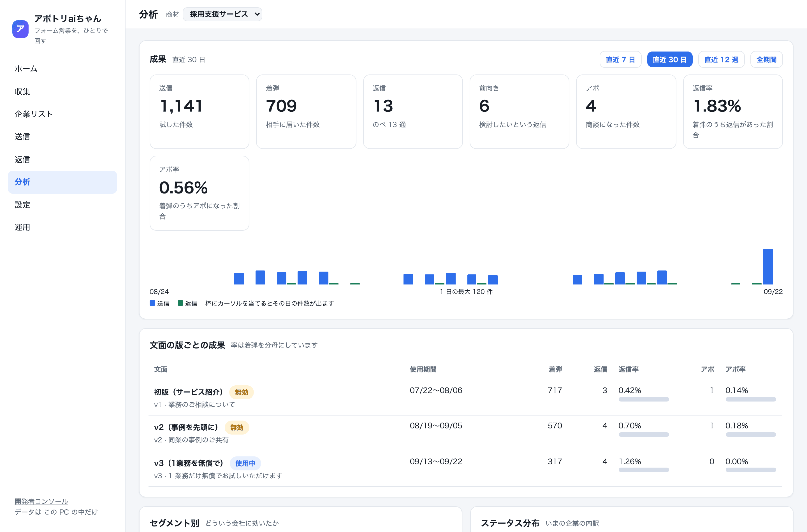The width and height of the screenshot is (807, 532).
Task: Click the 無効 badge on 初版 row
Action: (241, 392)
